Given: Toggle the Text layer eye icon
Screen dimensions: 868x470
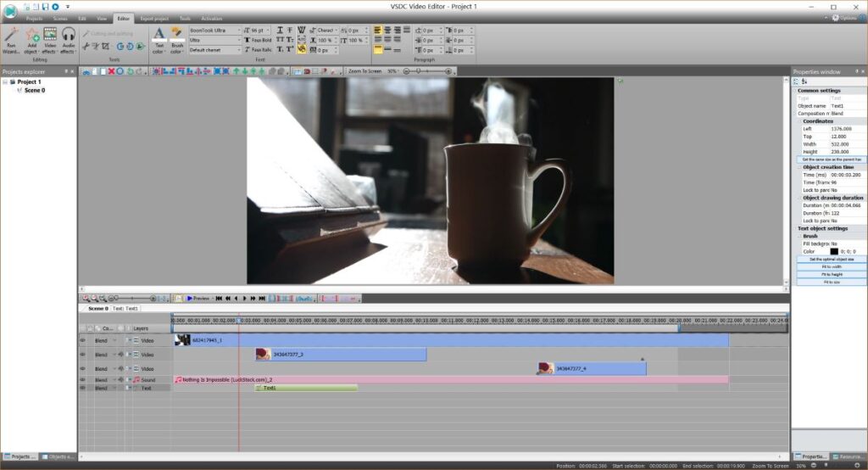Looking at the screenshot, I should [x=83, y=388].
